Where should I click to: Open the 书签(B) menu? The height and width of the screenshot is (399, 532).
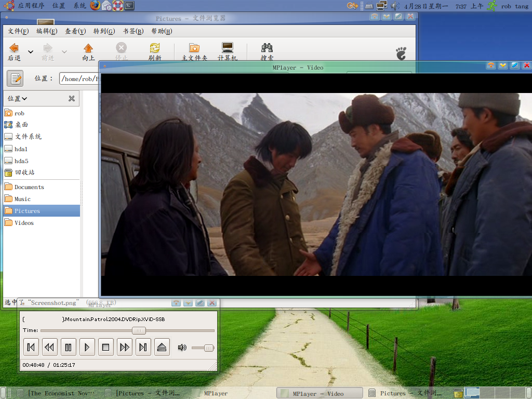pyautogui.click(x=133, y=31)
